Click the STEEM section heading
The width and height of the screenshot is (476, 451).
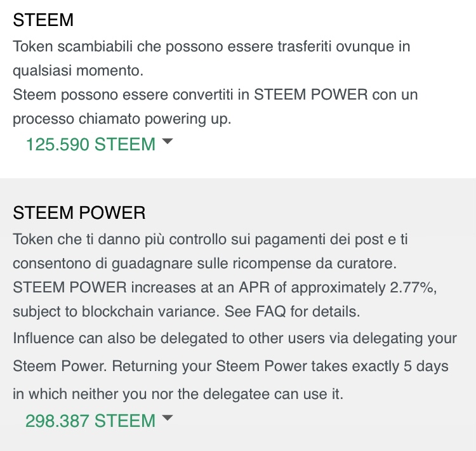(43, 20)
